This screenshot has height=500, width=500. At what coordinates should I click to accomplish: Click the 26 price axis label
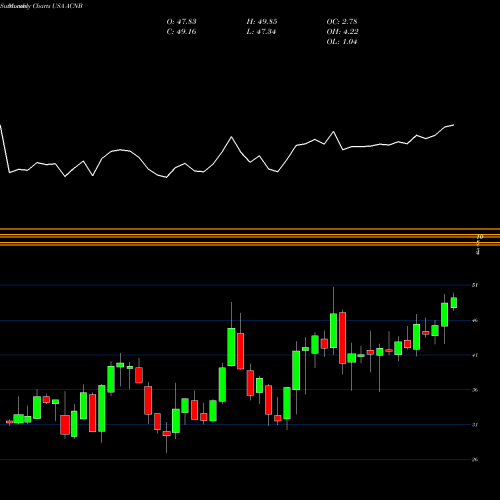[475, 459]
